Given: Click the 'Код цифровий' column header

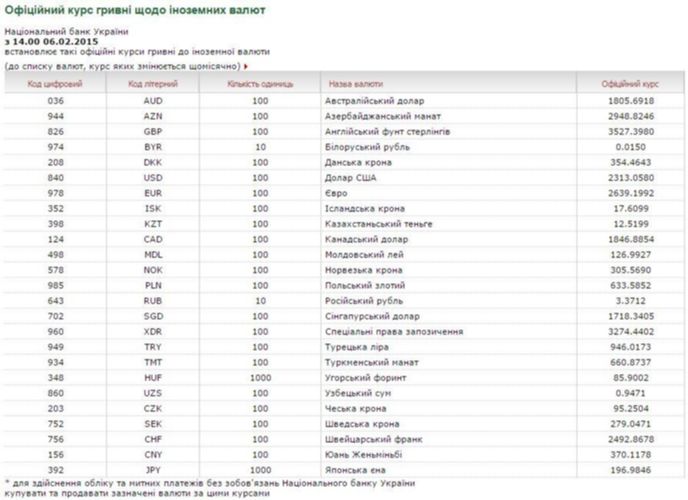Looking at the screenshot, I should click(x=55, y=84).
